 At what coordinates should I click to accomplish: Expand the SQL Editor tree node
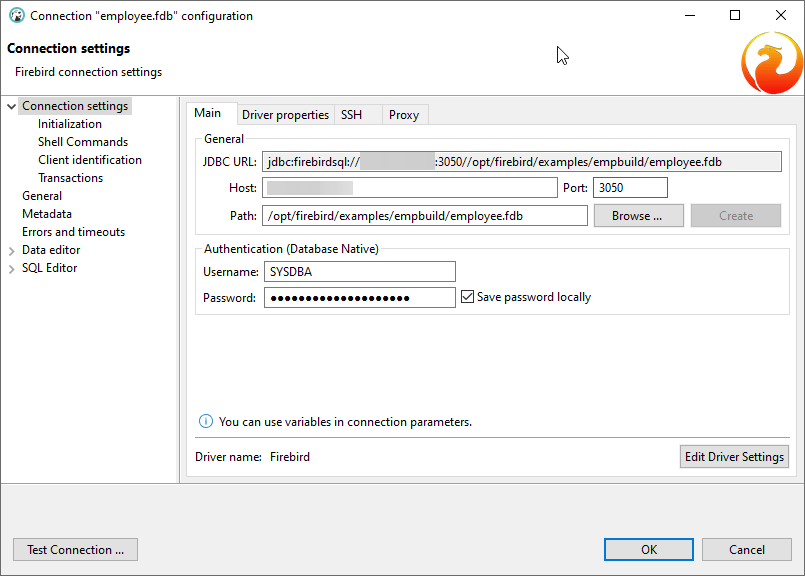click(x=11, y=268)
